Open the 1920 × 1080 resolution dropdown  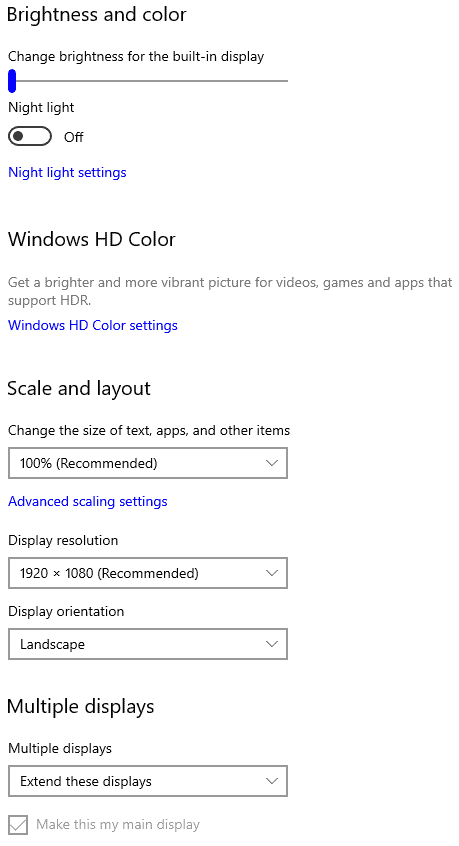[x=148, y=573]
